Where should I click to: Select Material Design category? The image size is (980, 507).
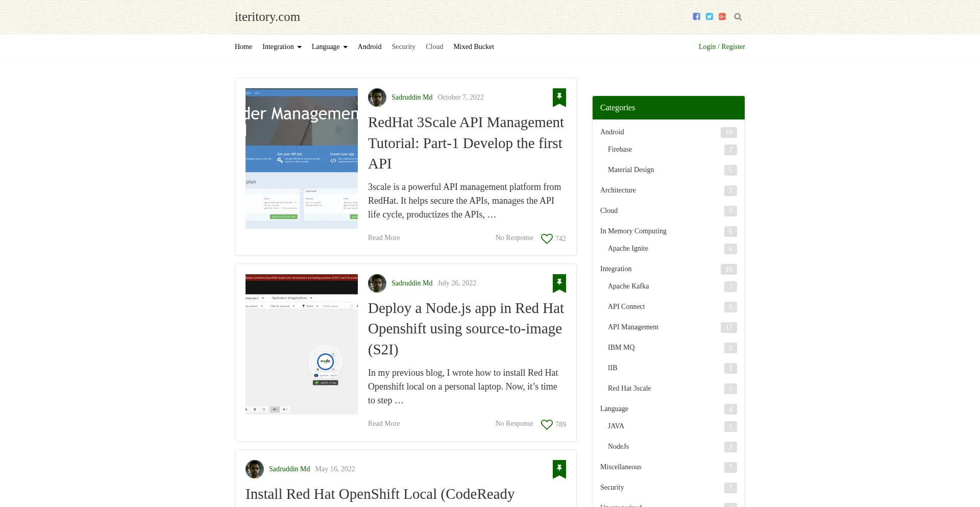point(631,170)
